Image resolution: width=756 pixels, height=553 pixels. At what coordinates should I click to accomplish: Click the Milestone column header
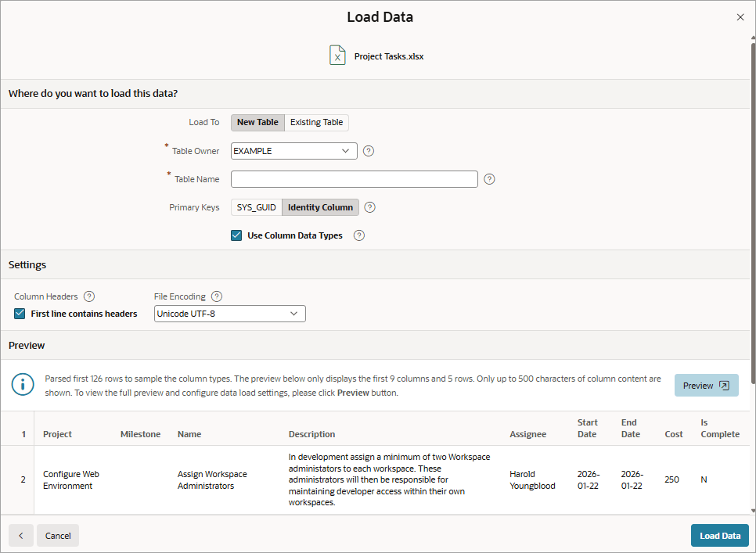[x=140, y=434]
